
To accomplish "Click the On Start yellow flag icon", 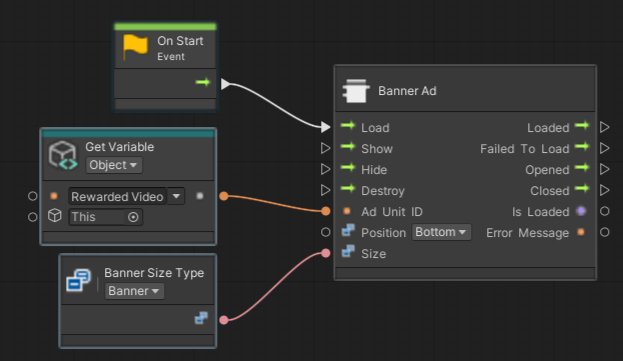I will point(135,47).
